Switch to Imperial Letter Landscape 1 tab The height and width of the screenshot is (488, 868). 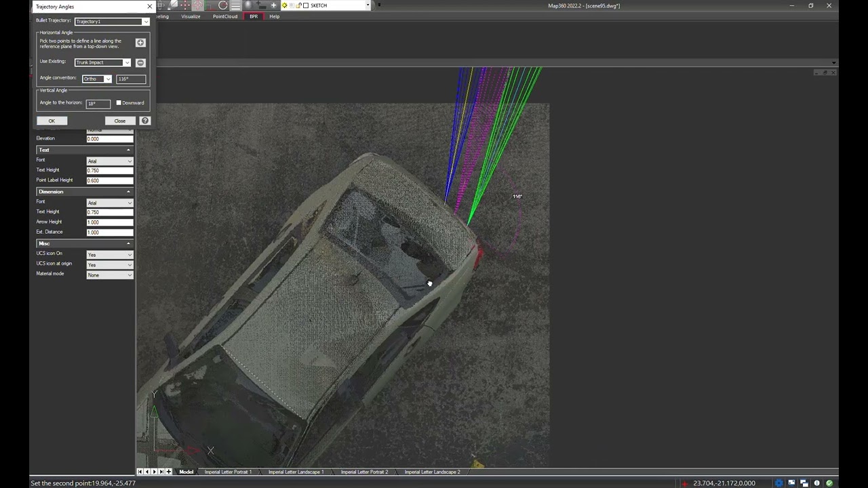(296, 472)
